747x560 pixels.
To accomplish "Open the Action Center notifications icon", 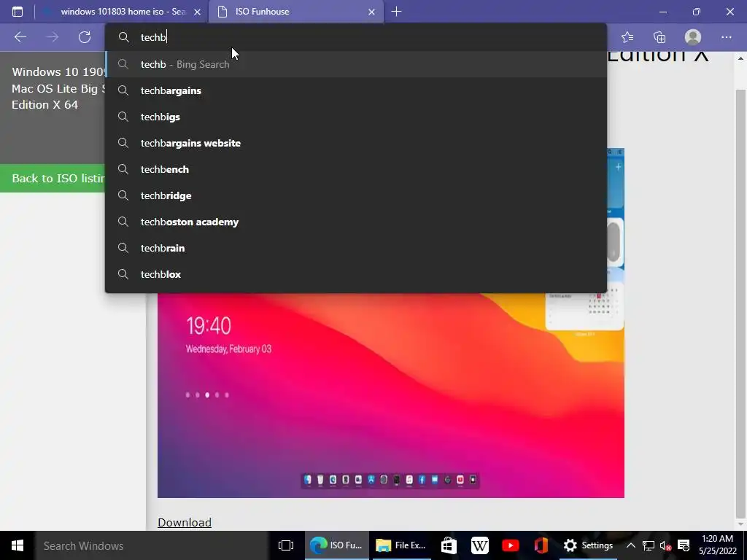I will pyautogui.click(x=684, y=545).
